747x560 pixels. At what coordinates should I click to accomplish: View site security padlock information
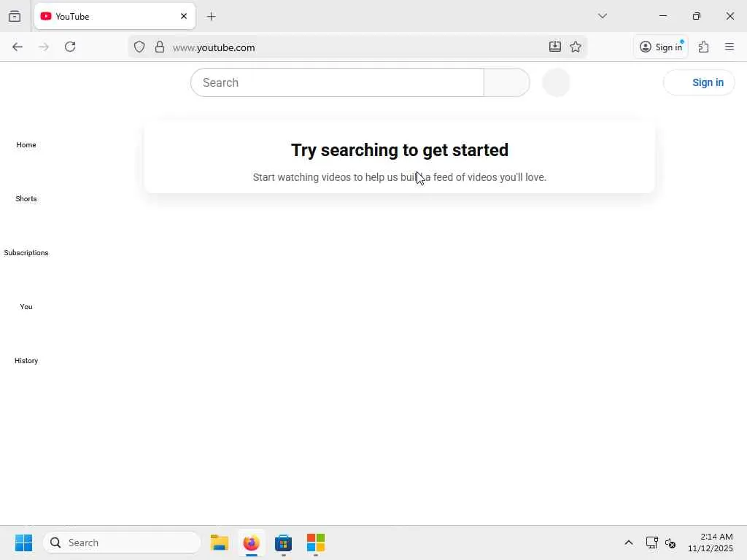click(x=160, y=47)
